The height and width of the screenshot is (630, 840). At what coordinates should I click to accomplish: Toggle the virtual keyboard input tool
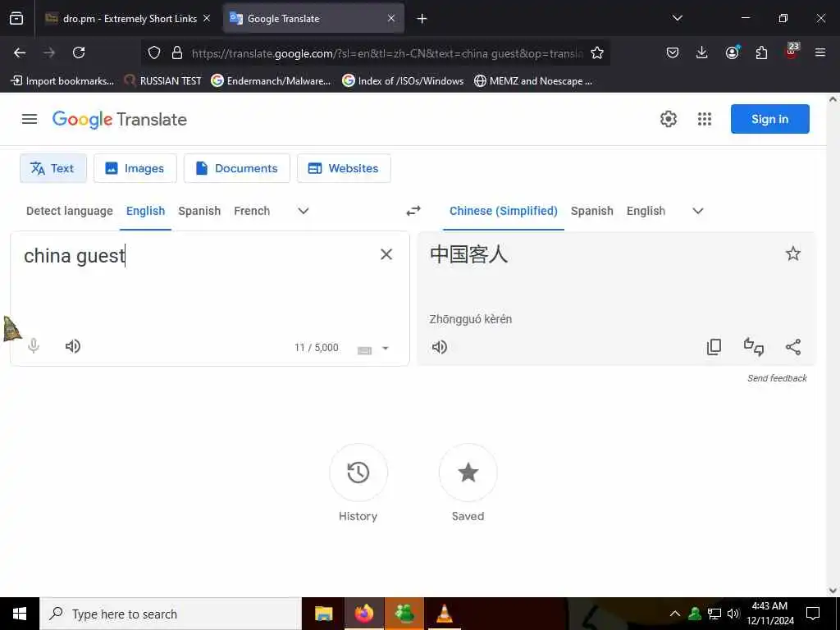pyautogui.click(x=364, y=350)
